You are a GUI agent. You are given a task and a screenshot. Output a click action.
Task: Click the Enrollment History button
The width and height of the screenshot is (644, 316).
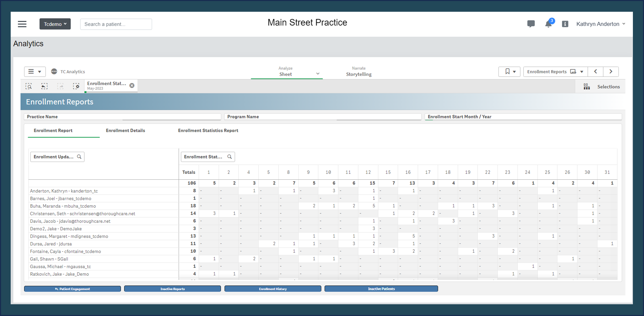(273, 289)
